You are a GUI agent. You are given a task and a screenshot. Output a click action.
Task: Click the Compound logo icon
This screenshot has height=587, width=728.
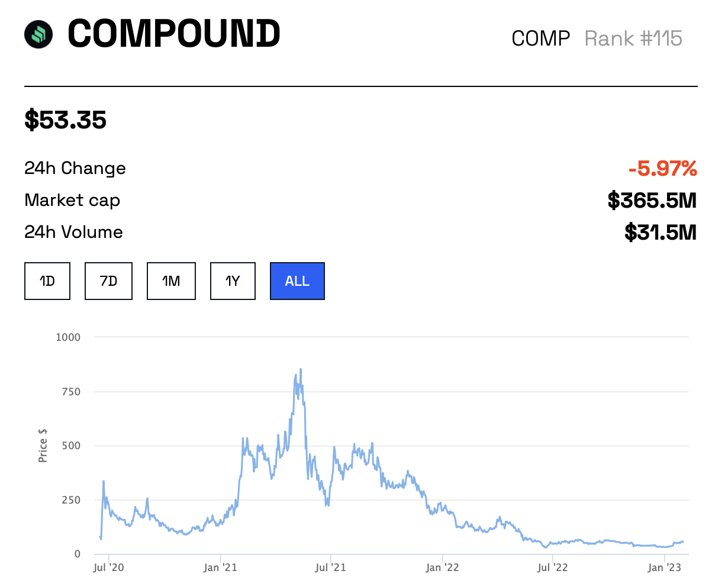38,34
